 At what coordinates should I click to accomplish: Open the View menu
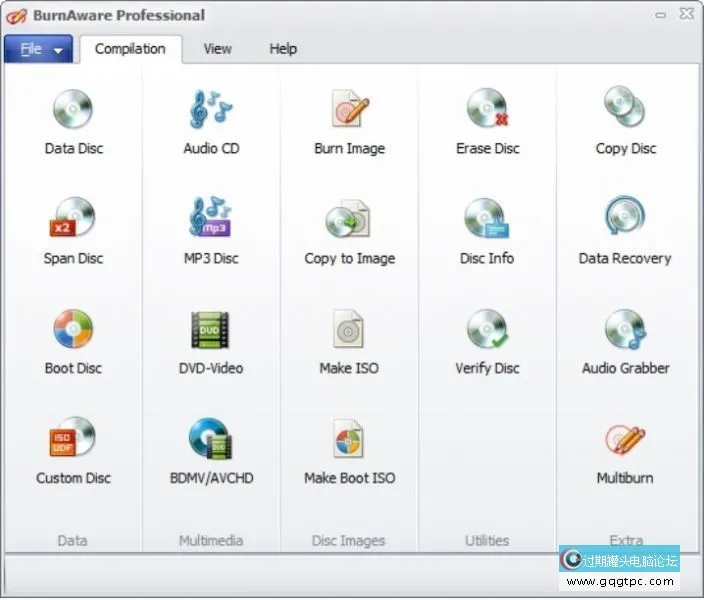(218, 49)
